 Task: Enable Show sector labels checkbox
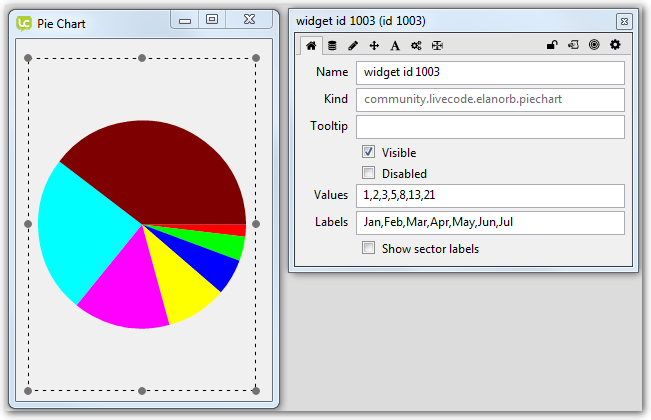coord(368,248)
